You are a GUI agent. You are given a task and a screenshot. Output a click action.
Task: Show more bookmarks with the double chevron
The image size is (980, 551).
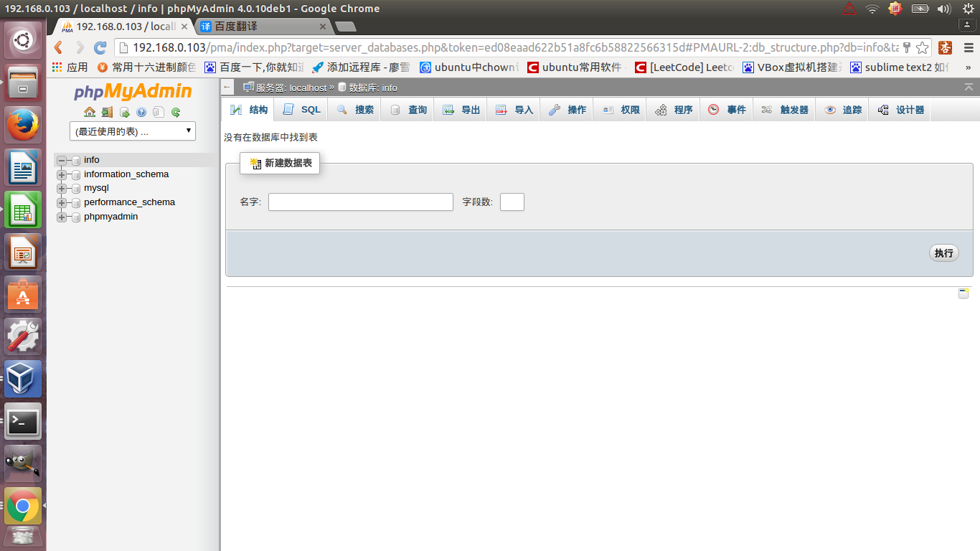click(968, 67)
